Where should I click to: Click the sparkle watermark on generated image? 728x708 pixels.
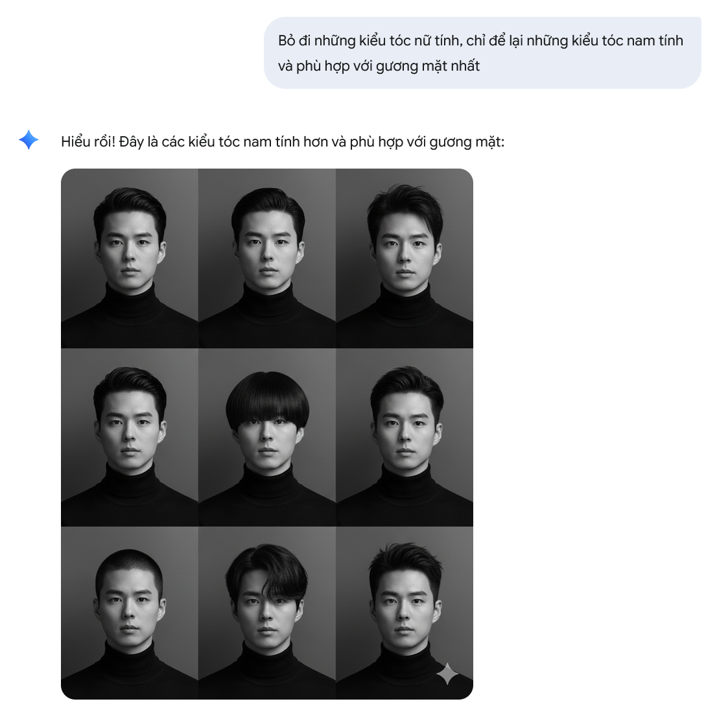447,674
